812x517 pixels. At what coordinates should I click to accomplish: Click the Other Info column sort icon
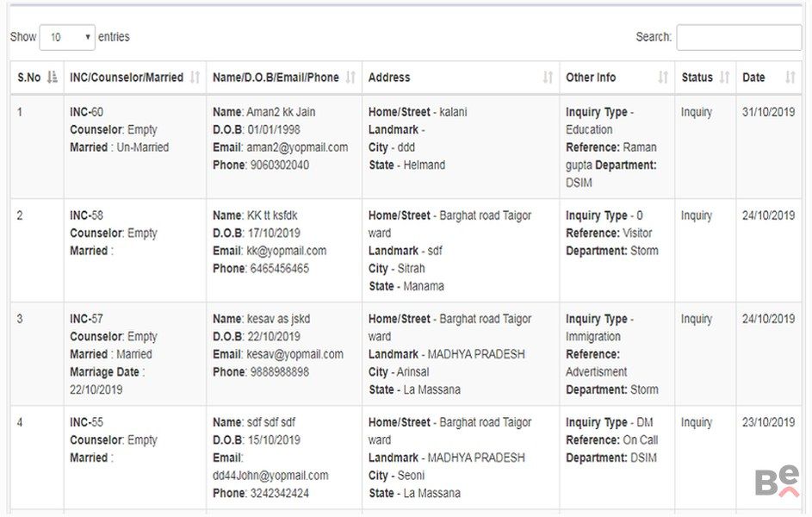663,78
